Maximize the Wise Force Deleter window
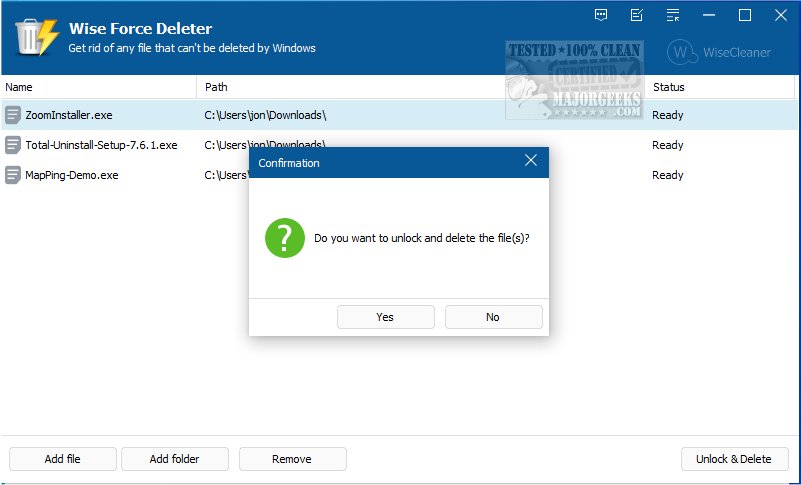 pyautogui.click(x=745, y=15)
